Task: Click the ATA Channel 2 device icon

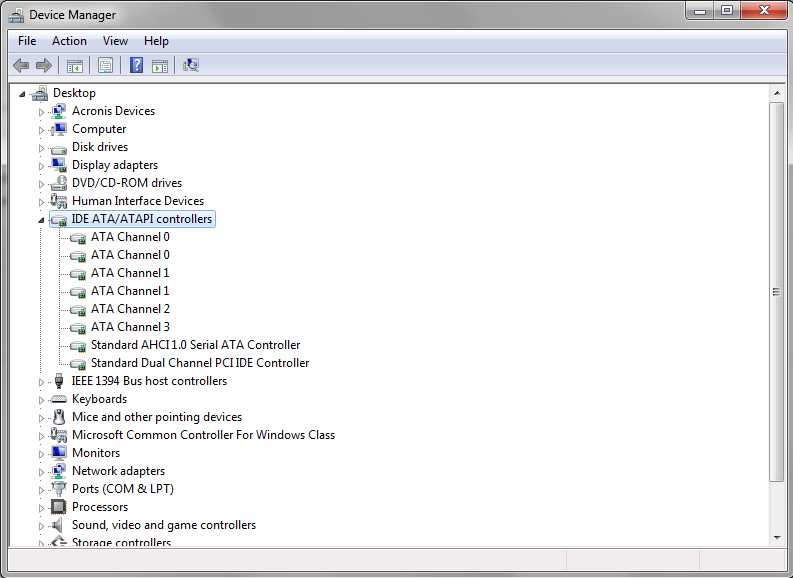Action: 78,310
